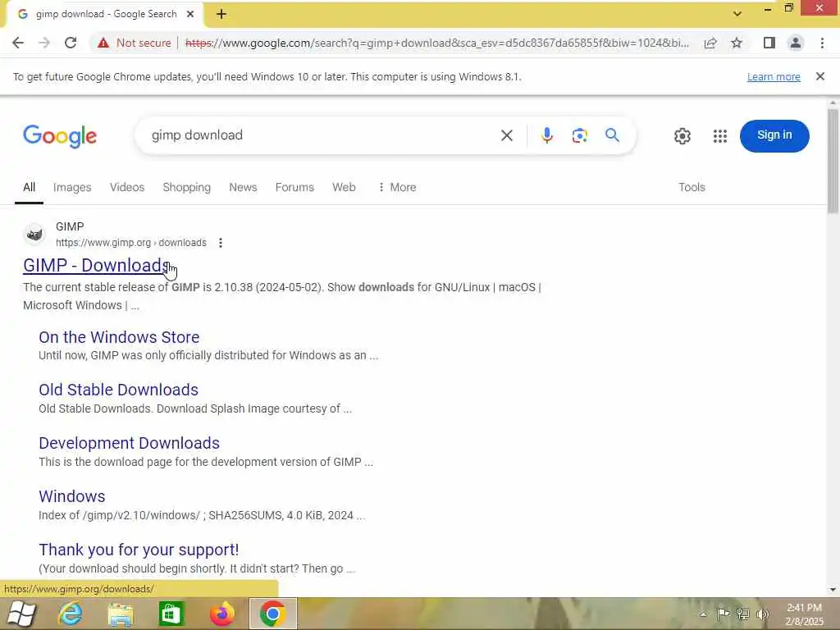Click the scrollbar down arrow

833,589
